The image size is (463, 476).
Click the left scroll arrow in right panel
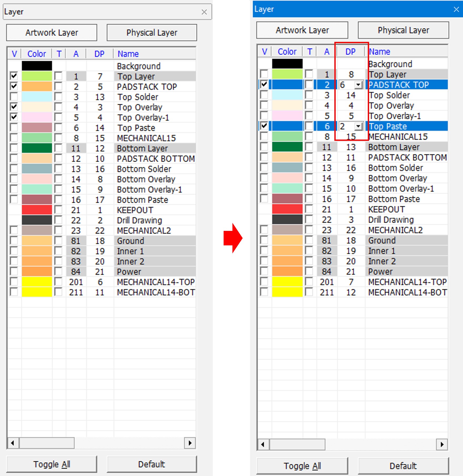(263, 444)
